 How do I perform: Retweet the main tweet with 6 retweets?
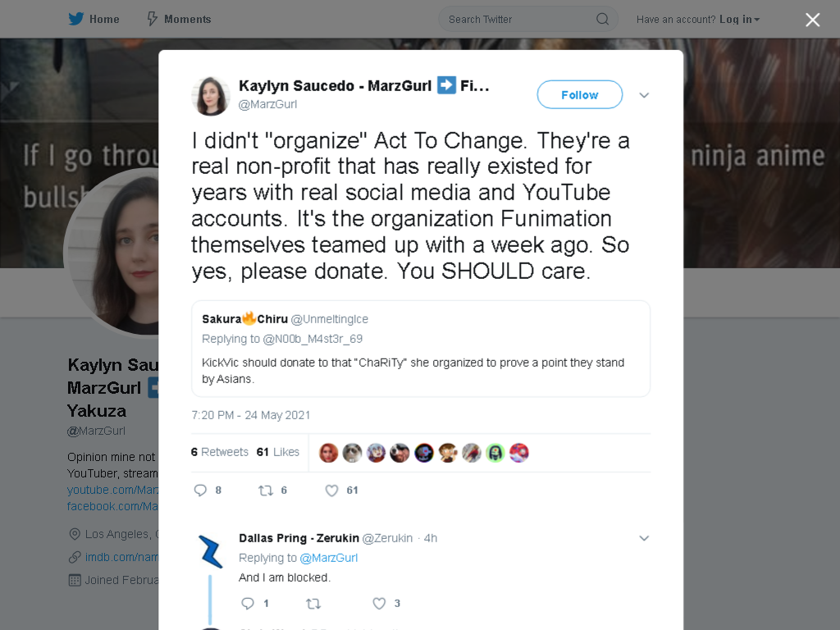[266, 491]
